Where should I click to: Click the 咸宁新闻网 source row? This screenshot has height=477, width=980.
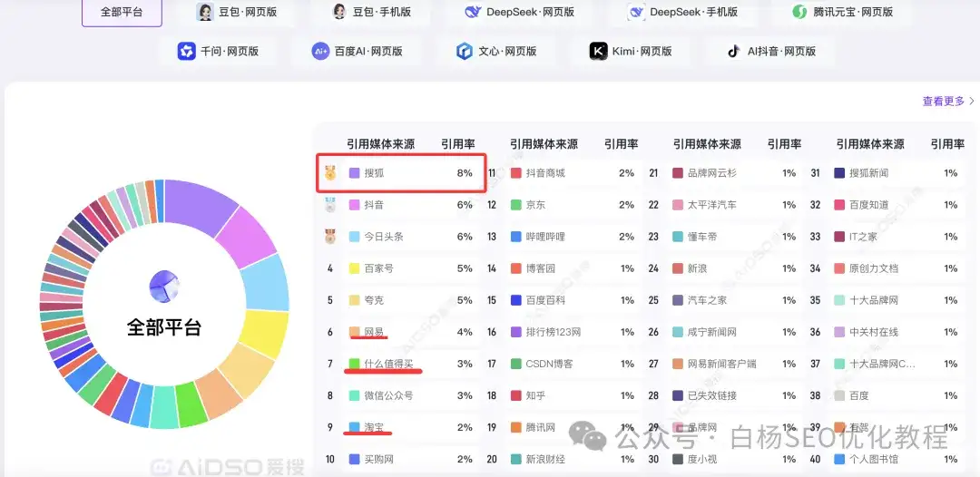tap(724, 332)
